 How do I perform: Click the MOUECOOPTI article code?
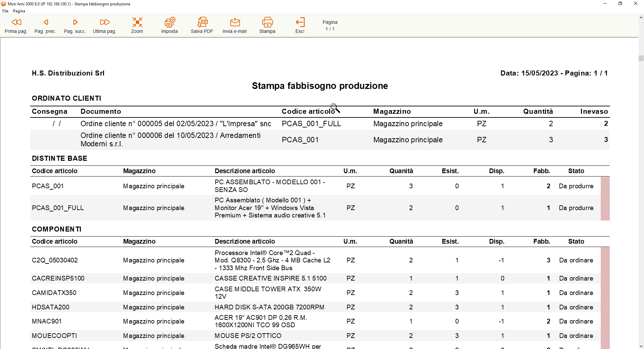(x=54, y=336)
